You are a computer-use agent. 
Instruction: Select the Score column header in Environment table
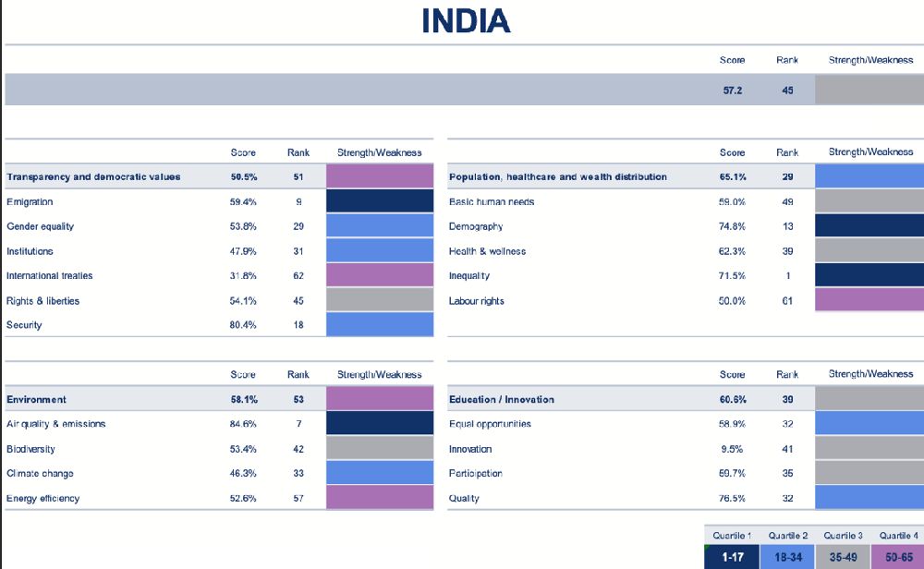(x=242, y=374)
